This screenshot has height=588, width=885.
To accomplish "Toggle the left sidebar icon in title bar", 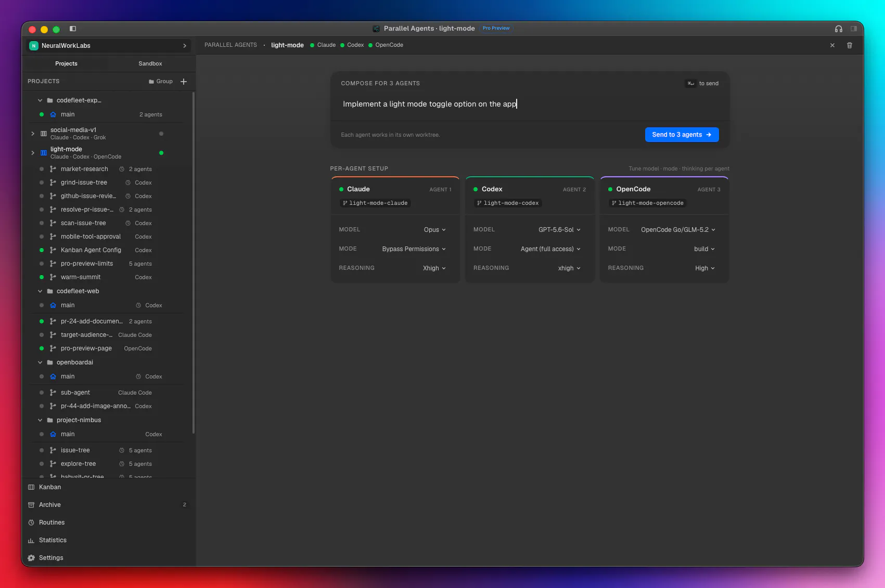I will (73, 29).
